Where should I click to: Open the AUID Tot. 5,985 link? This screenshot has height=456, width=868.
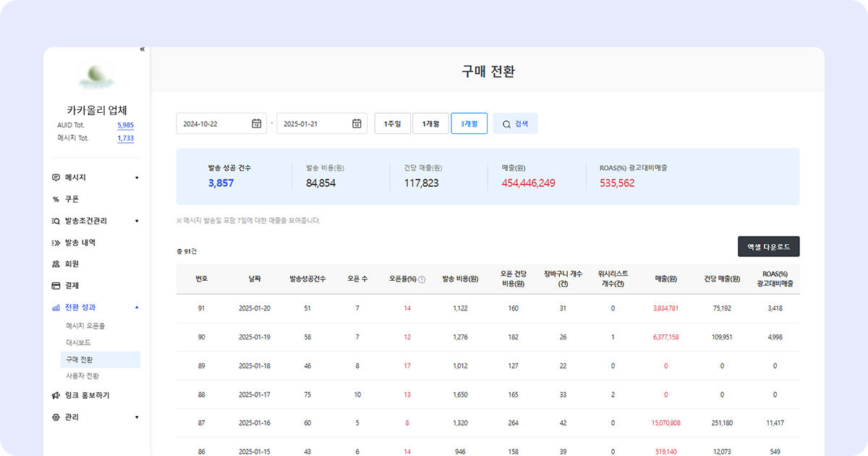pyautogui.click(x=126, y=125)
